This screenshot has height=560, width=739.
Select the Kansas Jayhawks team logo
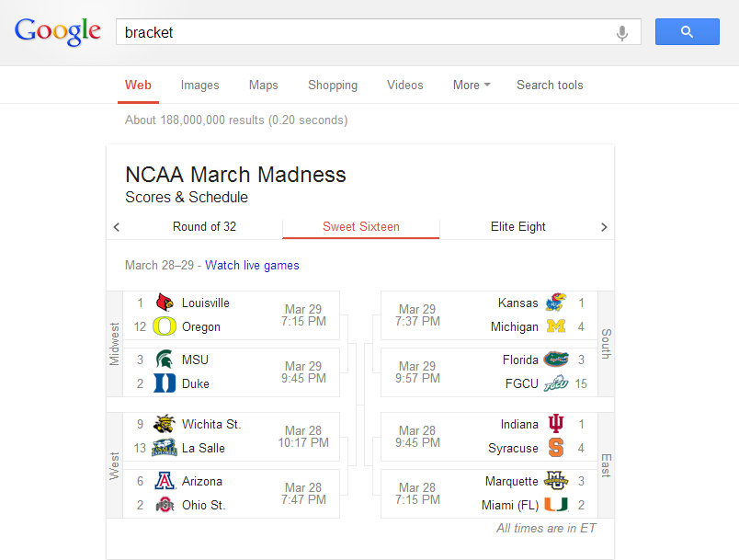tap(556, 303)
